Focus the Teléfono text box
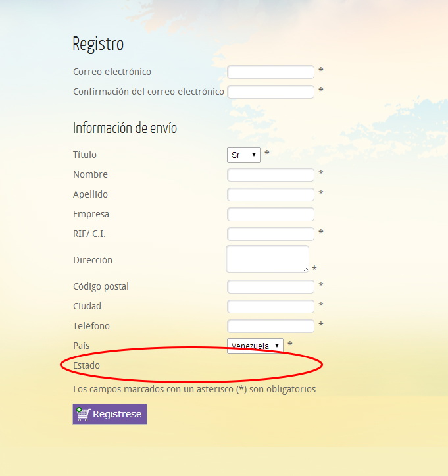448x476 pixels. (x=270, y=326)
